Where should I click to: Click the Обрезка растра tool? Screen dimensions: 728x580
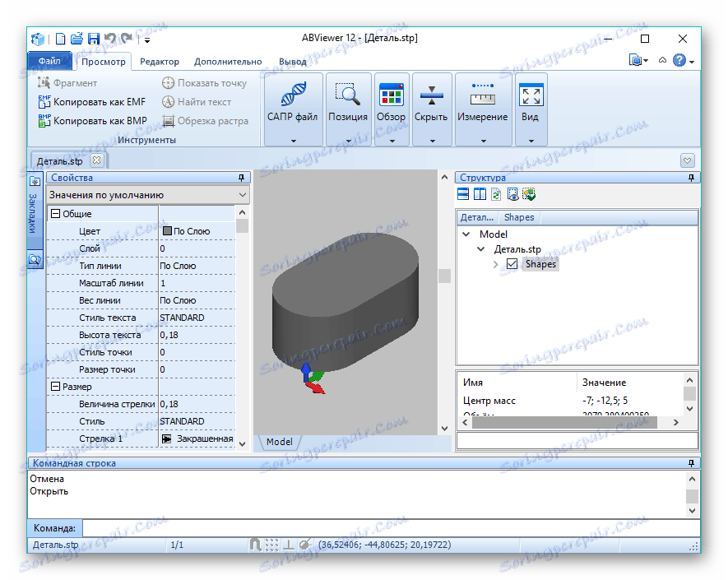pyautogui.click(x=205, y=121)
